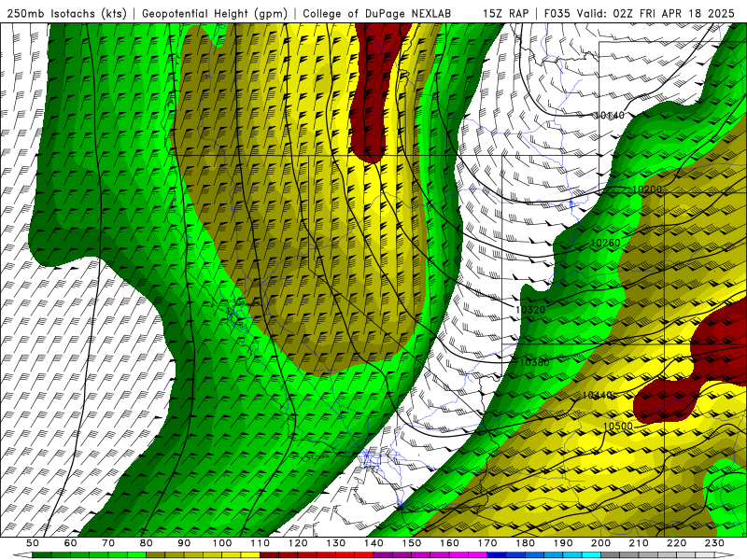747x560 pixels.
Task: Click the 10440 height contour label
Action: click(x=598, y=395)
